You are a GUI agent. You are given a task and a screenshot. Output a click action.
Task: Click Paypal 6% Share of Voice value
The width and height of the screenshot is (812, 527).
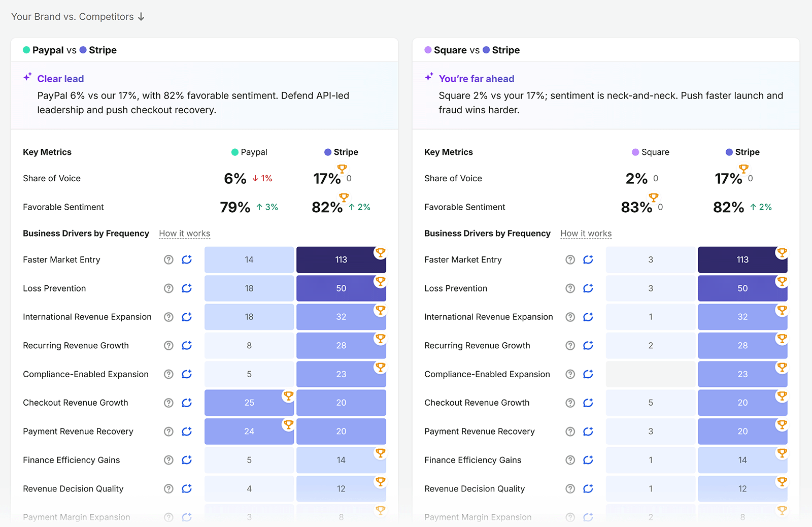pos(235,179)
